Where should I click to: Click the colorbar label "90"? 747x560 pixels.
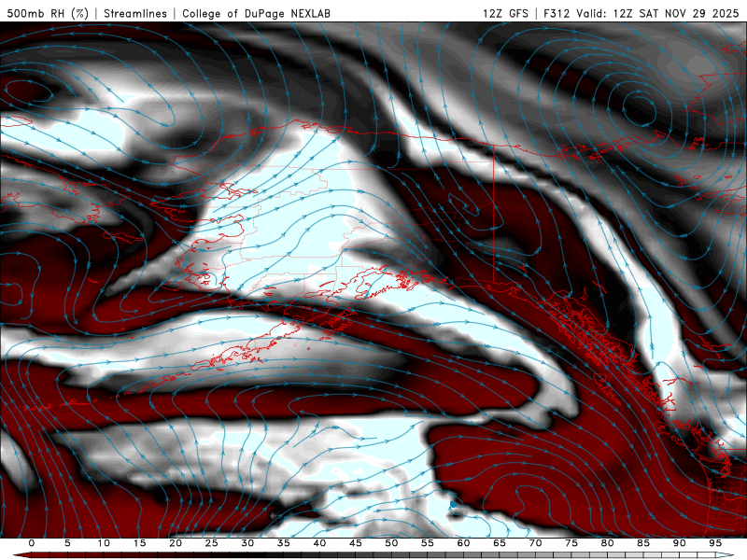679,543
